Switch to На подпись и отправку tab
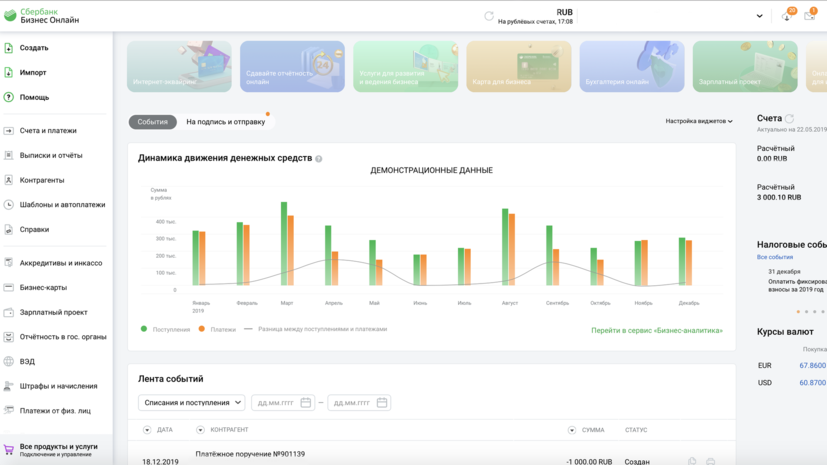The width and height of the screenshot is (827, 465). tap(226, 122)
